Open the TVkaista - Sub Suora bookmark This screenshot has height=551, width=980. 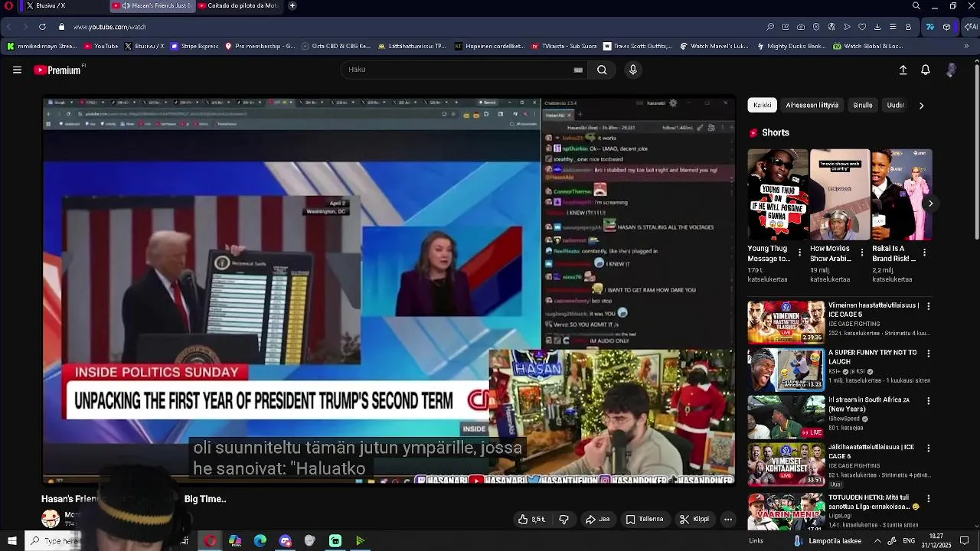click(563, 46)
